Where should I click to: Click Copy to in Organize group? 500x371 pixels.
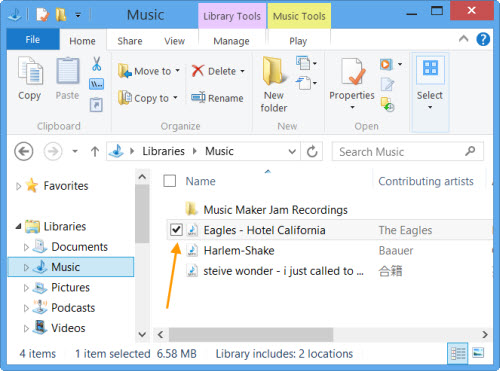[148, 98]
